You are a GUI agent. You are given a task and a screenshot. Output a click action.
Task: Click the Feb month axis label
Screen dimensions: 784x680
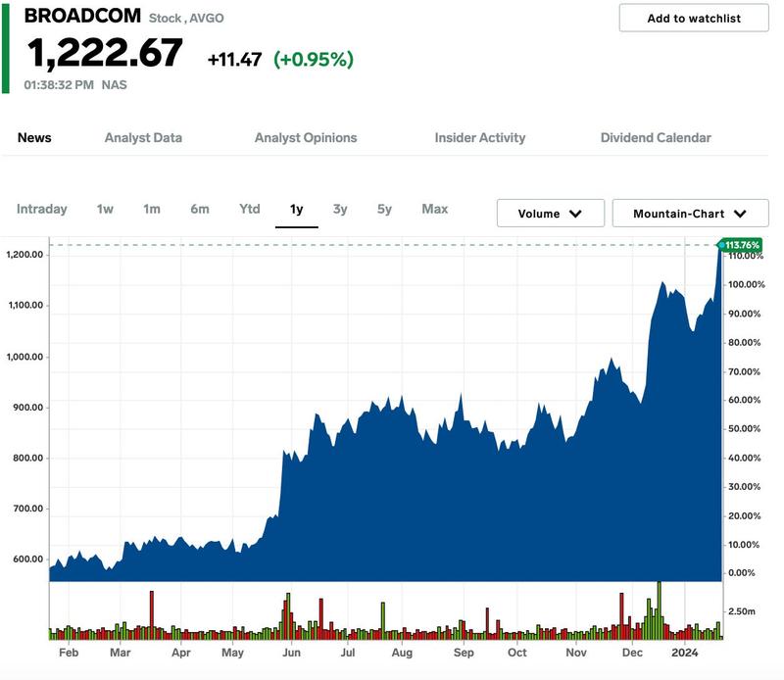point(69,653)
